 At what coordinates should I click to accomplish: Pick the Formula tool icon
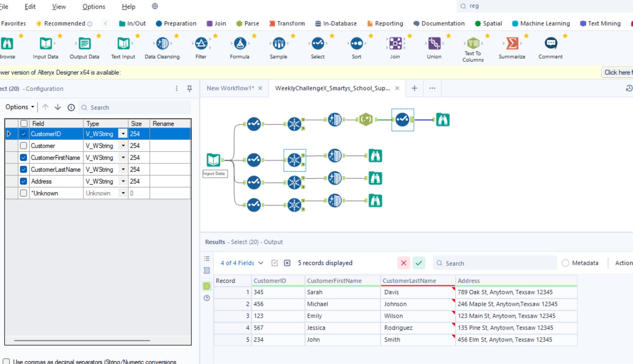coord(240,44)
